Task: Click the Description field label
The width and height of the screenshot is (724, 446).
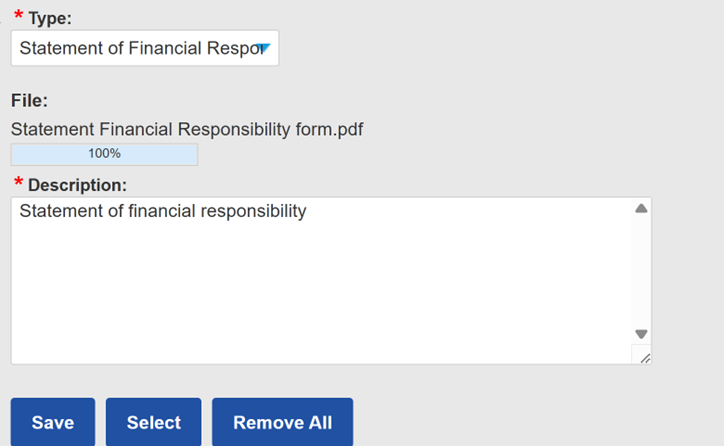Action: coord(77,185)
